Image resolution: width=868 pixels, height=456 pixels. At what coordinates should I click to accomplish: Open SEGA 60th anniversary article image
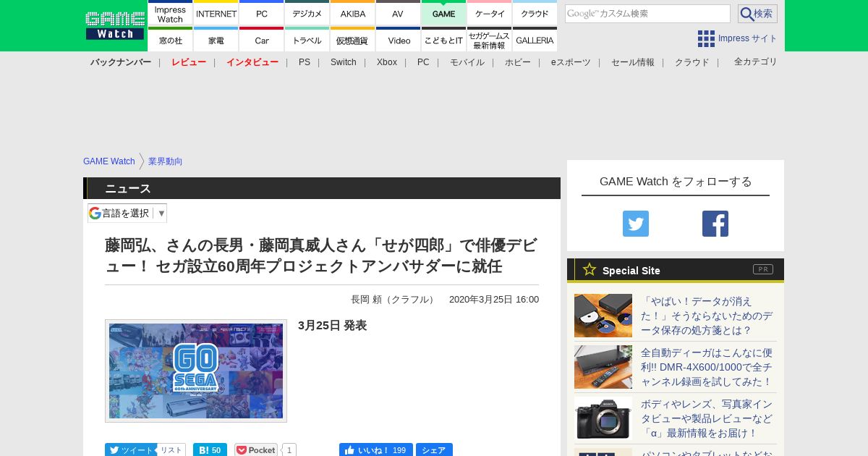[196, 371]
